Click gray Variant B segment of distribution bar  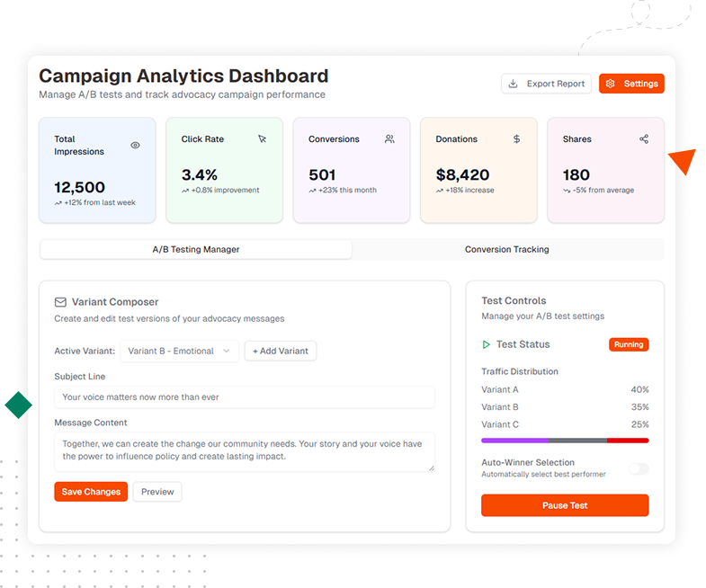577,441
